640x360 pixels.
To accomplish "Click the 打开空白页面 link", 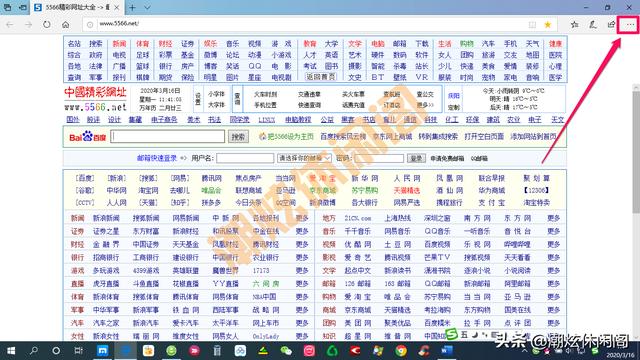I will (484, 136).
